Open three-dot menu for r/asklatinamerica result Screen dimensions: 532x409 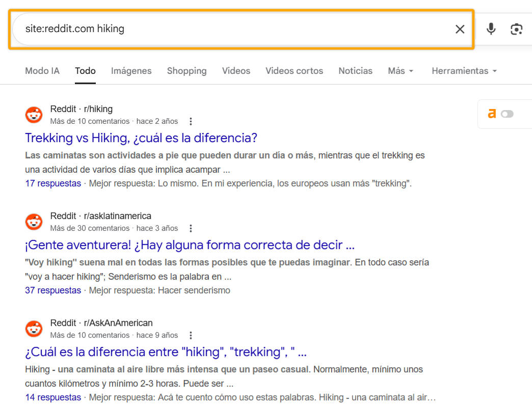tap(191, 228)
